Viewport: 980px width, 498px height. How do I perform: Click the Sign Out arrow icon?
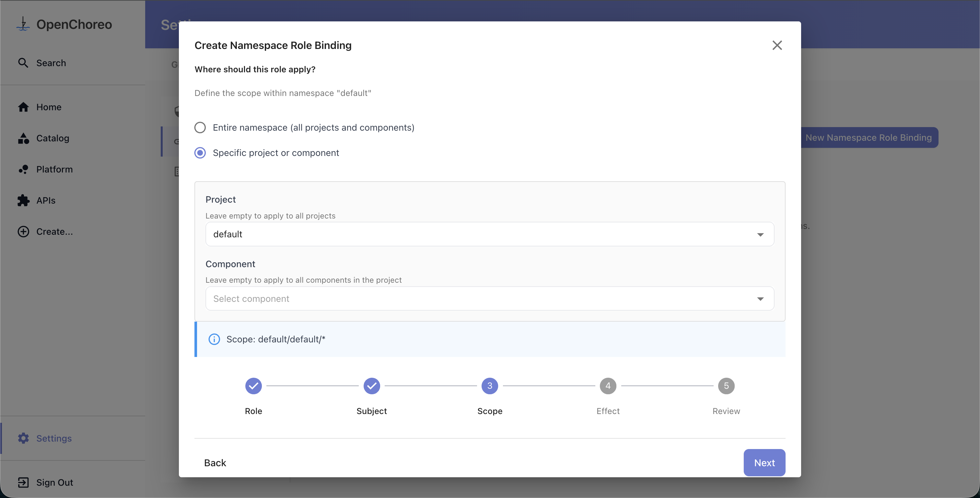[x=23, y=482]
